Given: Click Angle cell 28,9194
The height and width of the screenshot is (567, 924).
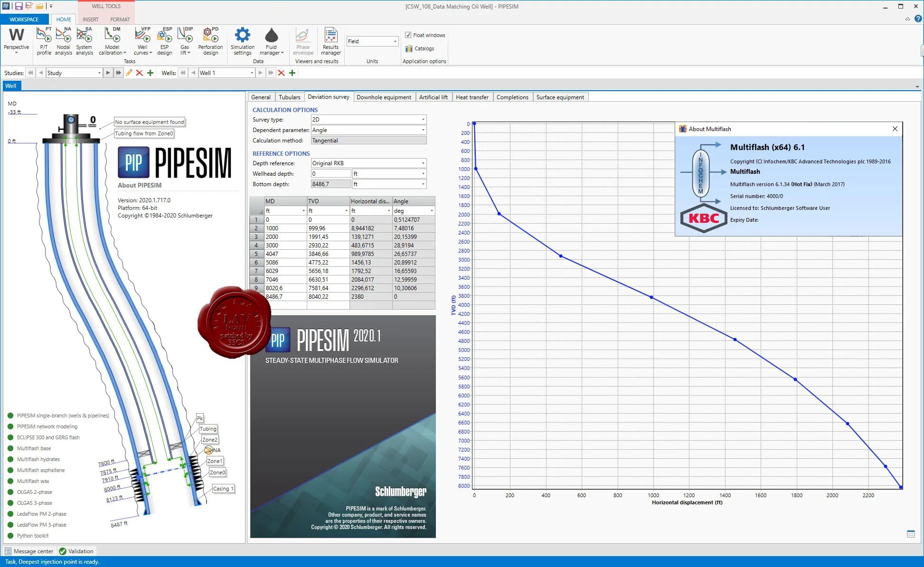Looking at the screenshot, I should pos(414,246).
